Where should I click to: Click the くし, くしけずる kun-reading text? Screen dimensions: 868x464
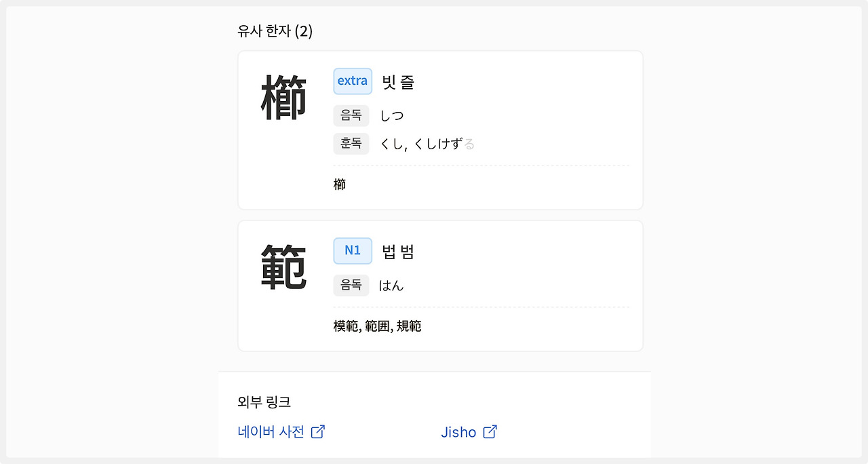(x=427, y=144)
